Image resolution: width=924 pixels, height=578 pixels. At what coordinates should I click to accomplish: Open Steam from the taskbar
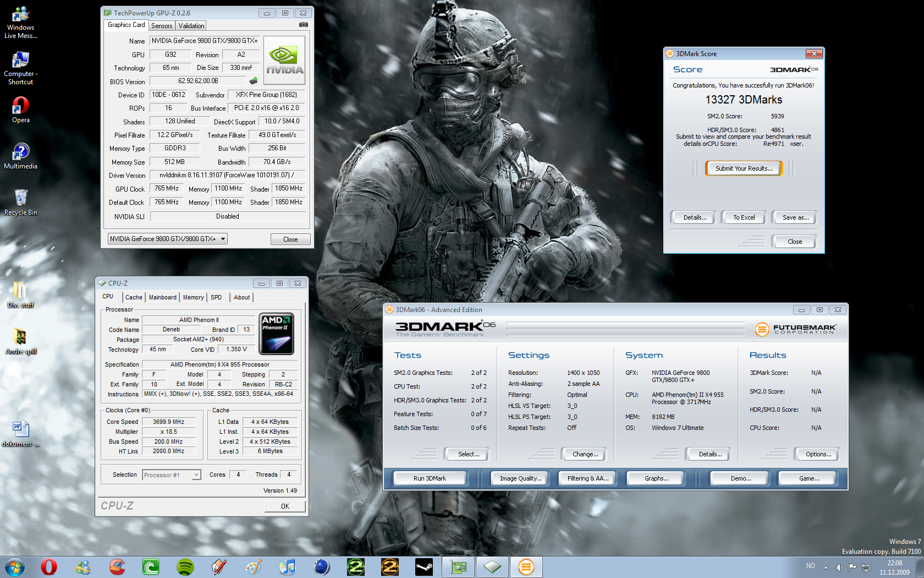(424, 567)
